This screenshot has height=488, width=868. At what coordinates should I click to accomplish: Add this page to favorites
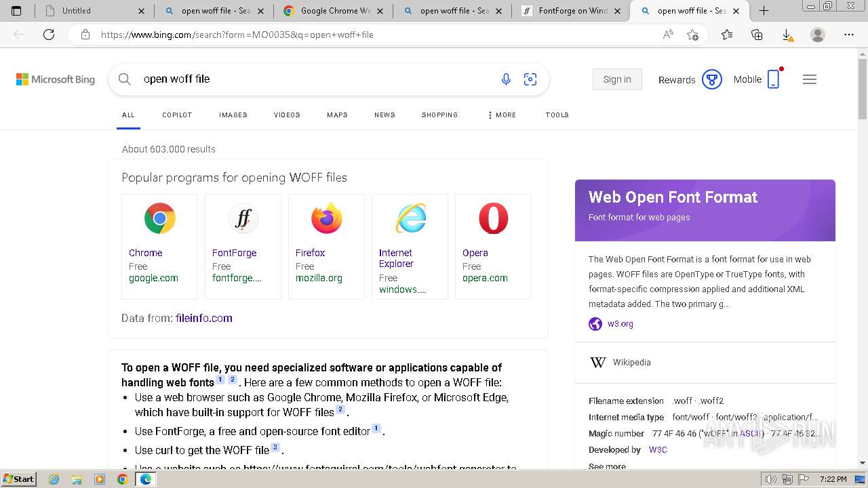tap(692, 35)
